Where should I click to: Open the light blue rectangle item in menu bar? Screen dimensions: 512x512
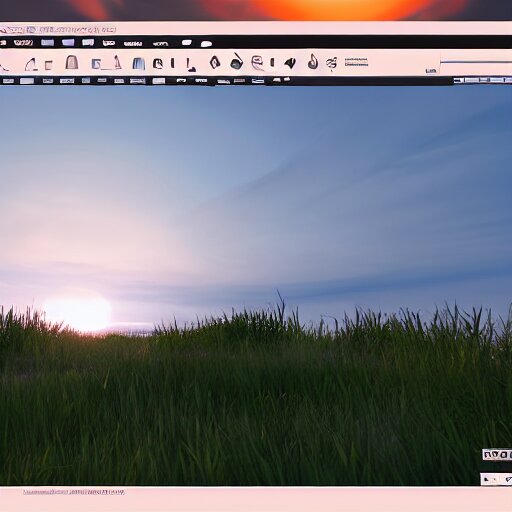(x=47, y=42)
